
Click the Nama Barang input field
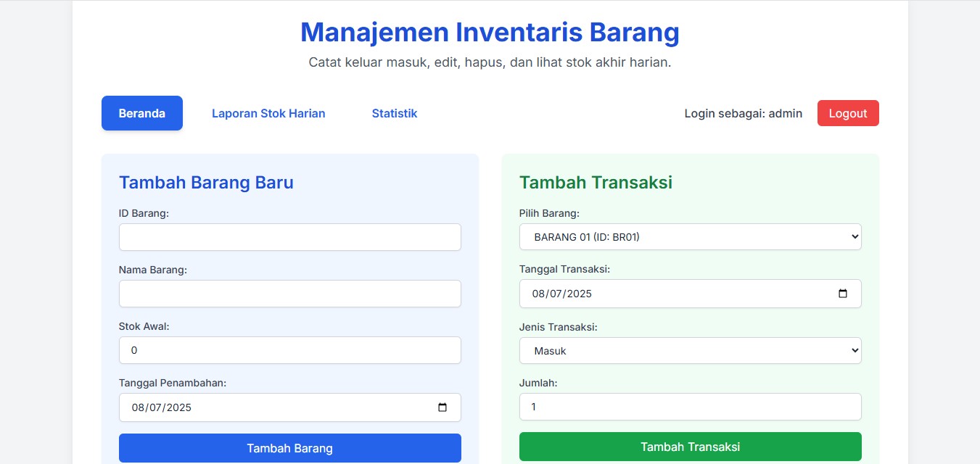click(289, 294)
